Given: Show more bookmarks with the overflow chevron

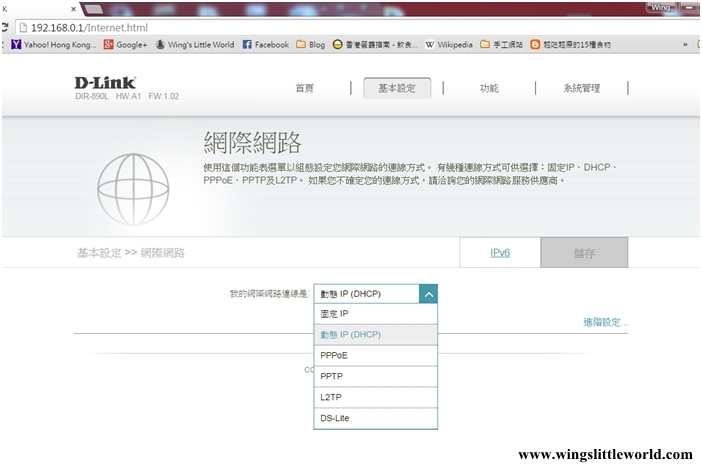Looking at the screenshot, I should (x=685, y=45).
